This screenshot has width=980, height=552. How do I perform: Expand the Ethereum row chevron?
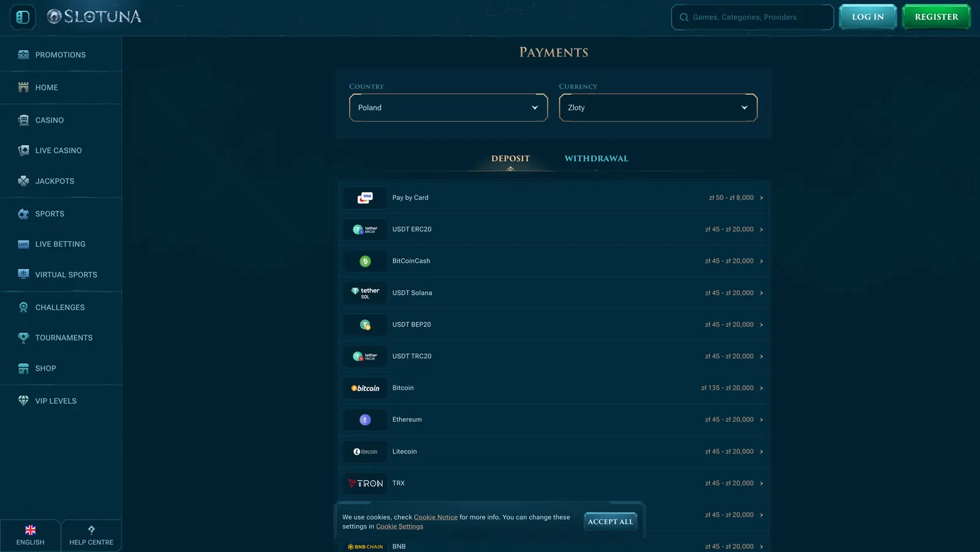point(761,420)
